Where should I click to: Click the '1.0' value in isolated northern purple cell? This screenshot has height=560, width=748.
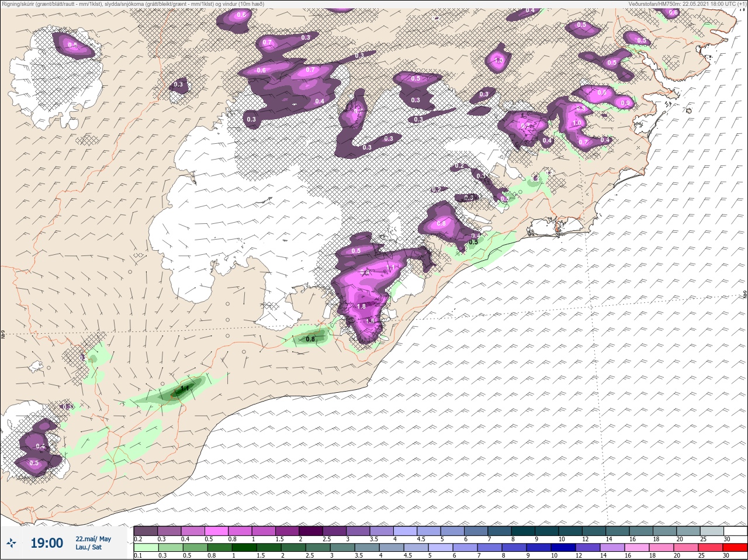(x=499, y=60)
